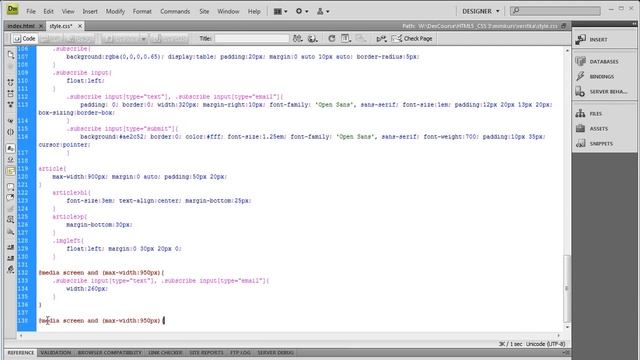Open the Site menu
The width and height of the screenshot is (640, 360).
pyautogui.click(x=204, y=11)
